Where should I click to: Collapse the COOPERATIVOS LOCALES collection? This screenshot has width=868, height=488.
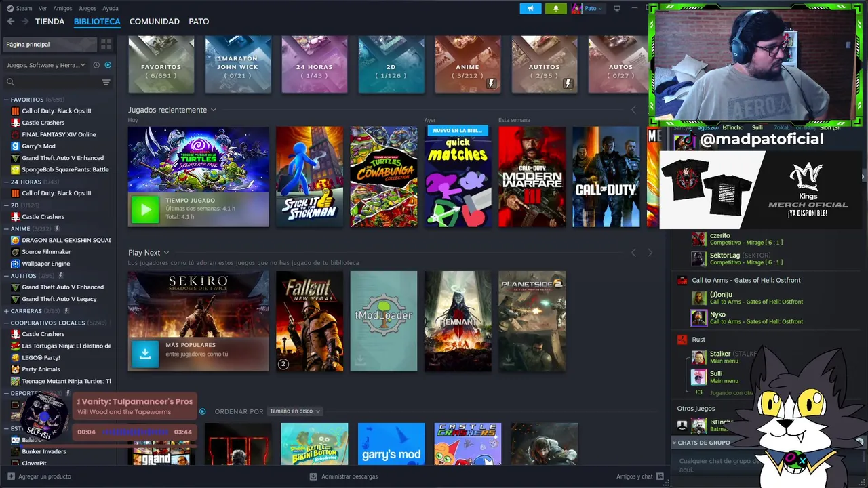click(x=6, y=323)
